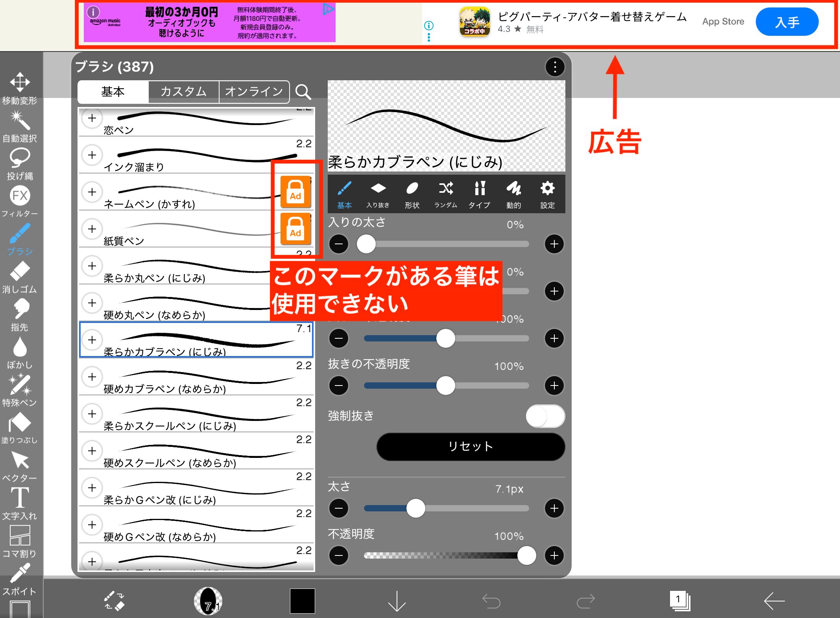Click the 太さ thickness slider handle
The height and width of the screenshot is (618, 840).
(415, 508)
